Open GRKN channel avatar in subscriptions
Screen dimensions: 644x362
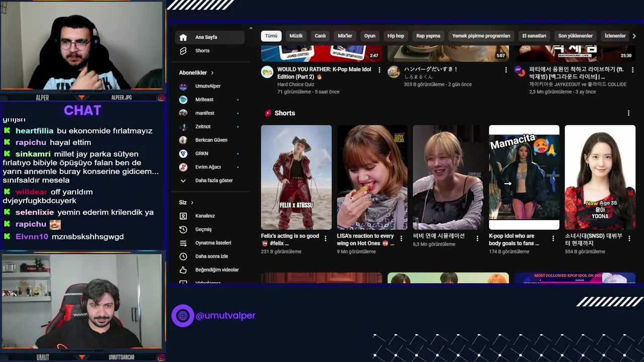click(x=183, y=153)
